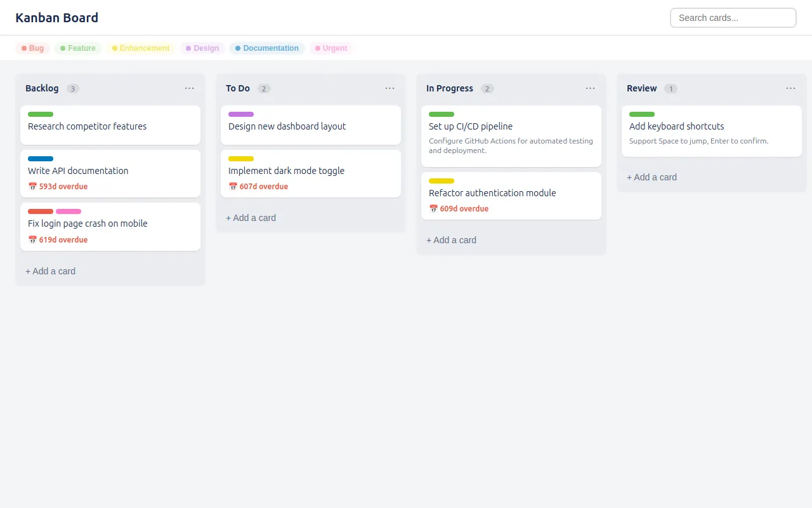The image size is (812, 508).
Task: Click the Backlog card count badge
Action: (x=73, y=89)
